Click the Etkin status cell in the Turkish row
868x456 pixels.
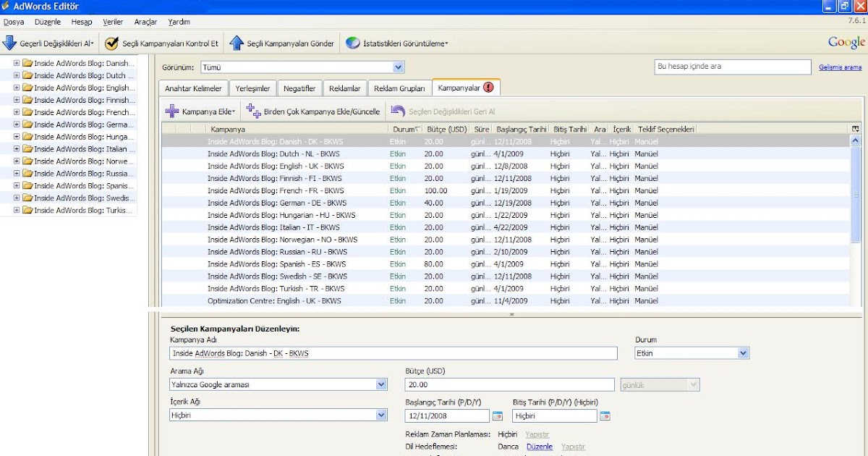point(398,288)
